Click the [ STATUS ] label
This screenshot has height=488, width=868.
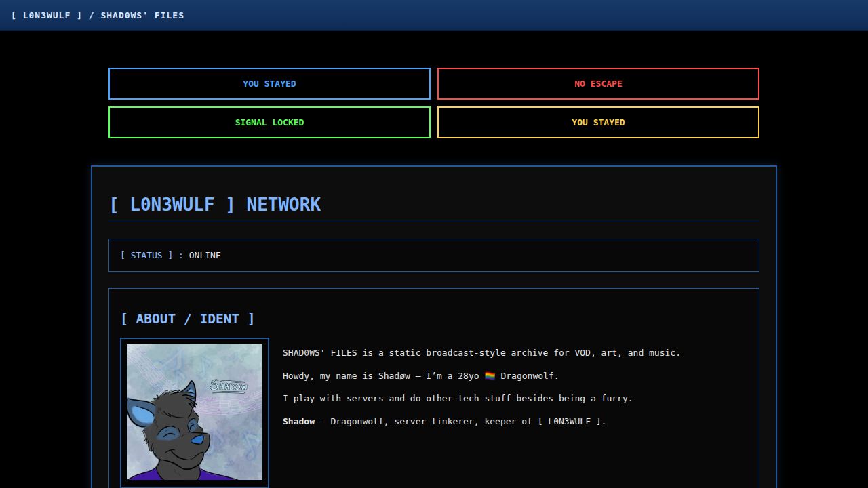click(x=146, y=256)
